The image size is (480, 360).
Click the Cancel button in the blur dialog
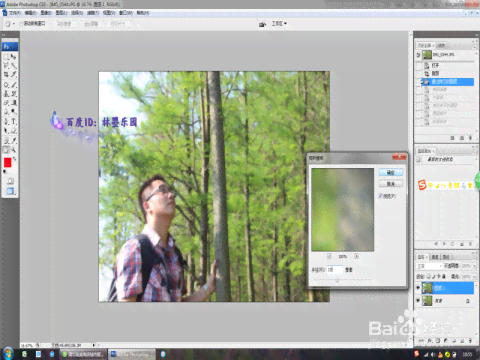[x=391, y=184]
